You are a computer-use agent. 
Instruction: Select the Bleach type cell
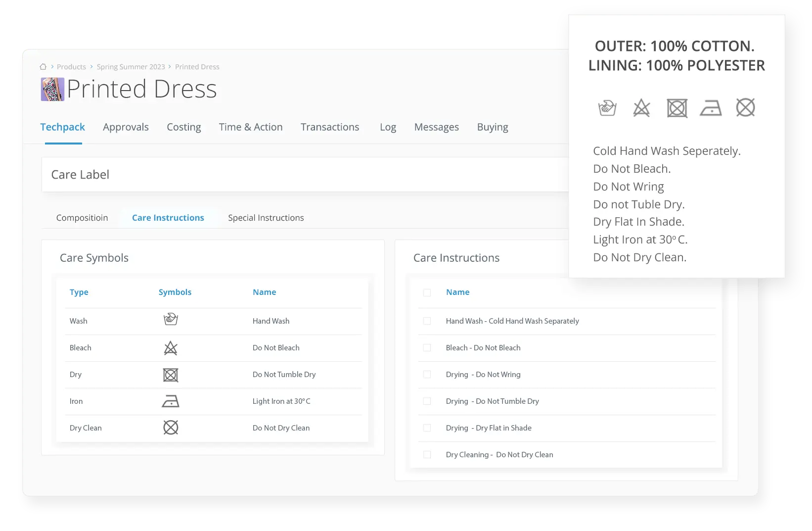pos(81,348)
